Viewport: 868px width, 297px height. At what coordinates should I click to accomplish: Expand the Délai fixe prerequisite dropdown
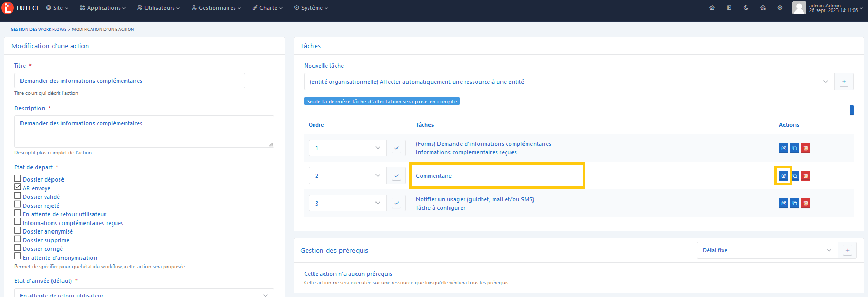[767, 250]
